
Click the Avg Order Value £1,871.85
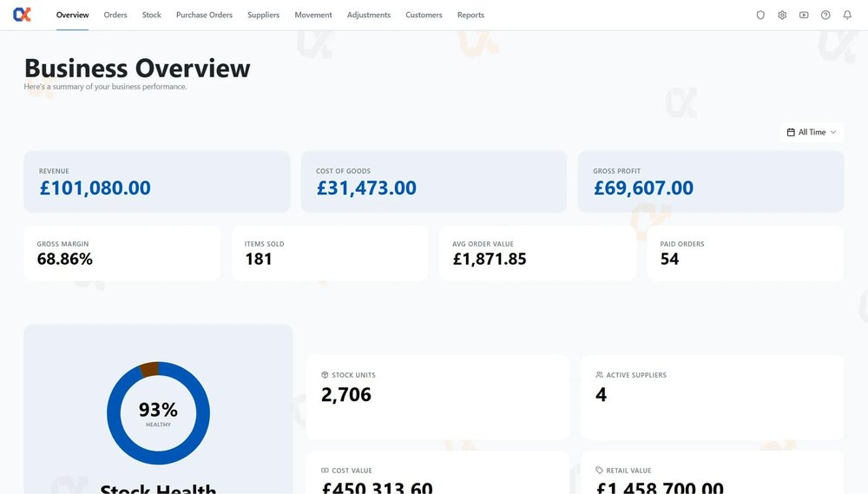490,260
